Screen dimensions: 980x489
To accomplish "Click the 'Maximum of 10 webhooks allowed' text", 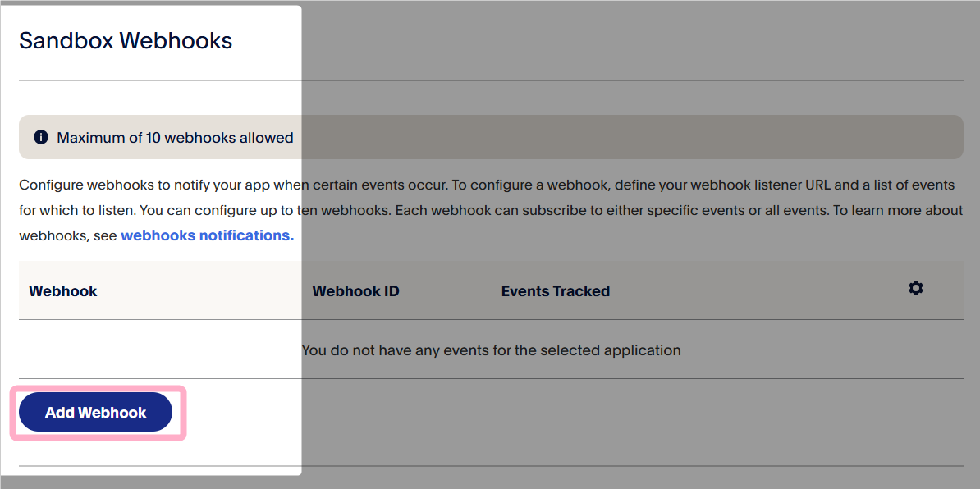I will click(x=175, y=138).
